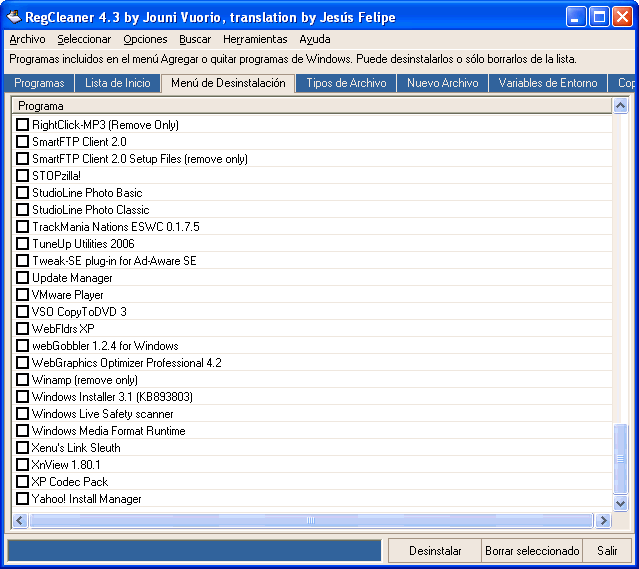Check the StudioLine Photo Basic checkbox

[22, 192]
